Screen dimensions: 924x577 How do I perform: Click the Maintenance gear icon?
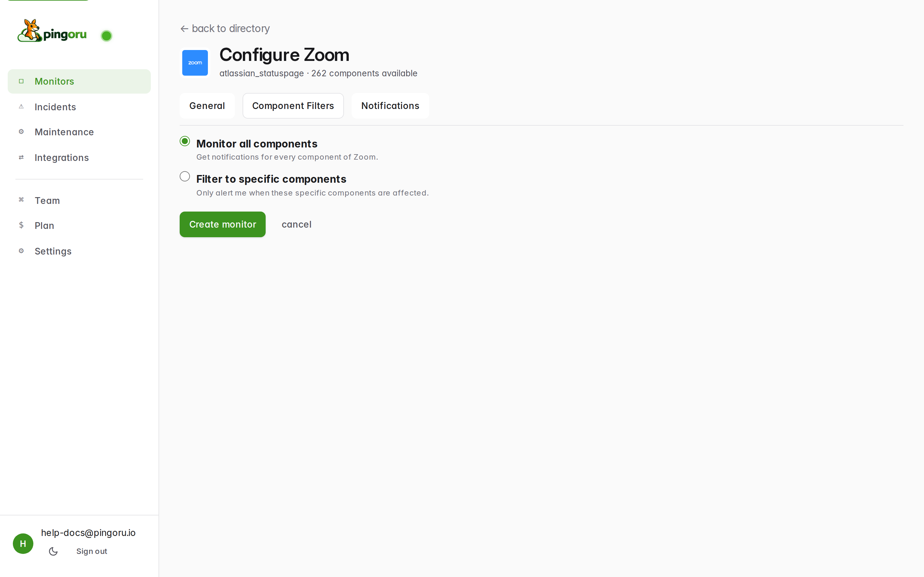[x=21, y=131]
